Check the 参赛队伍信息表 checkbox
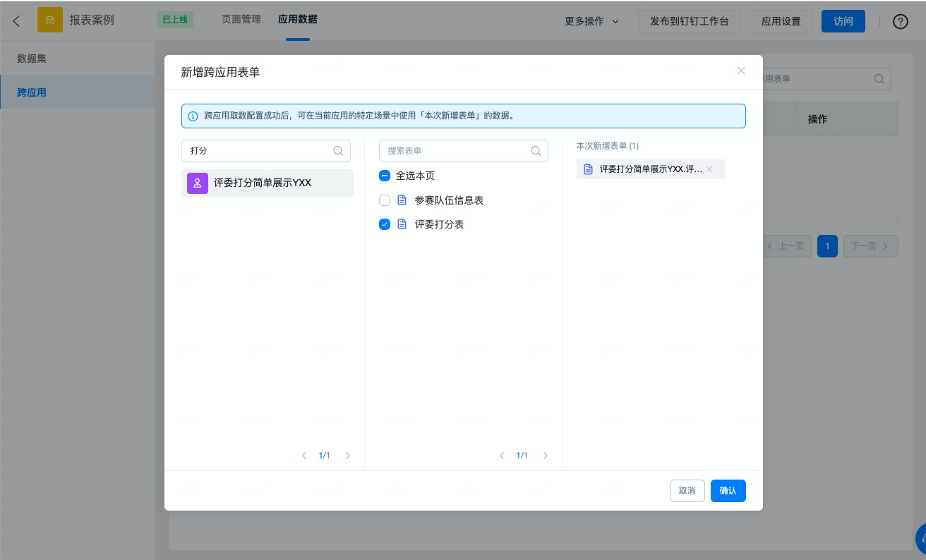The image size is (926, 560). click(385, 200)
